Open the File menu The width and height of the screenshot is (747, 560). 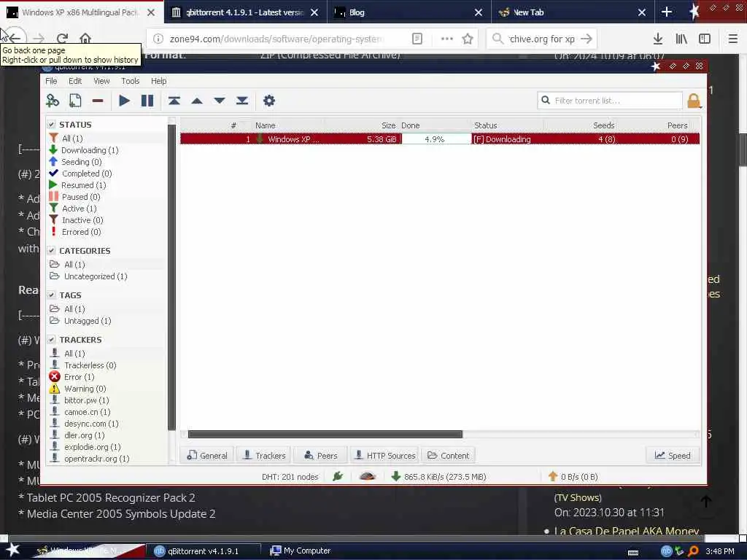tap(51, 81)
